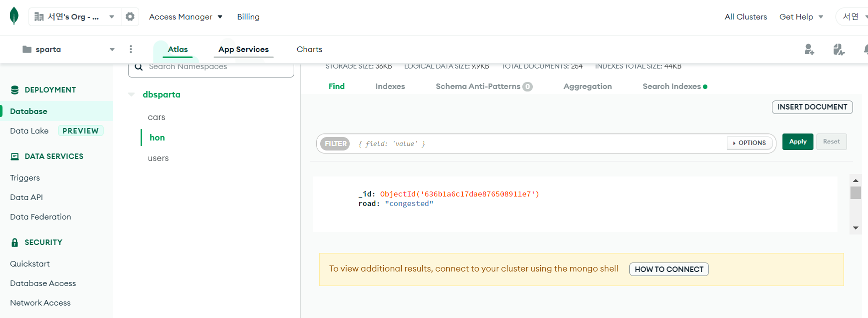
Task: Open the cars collection
Action: 157,117
